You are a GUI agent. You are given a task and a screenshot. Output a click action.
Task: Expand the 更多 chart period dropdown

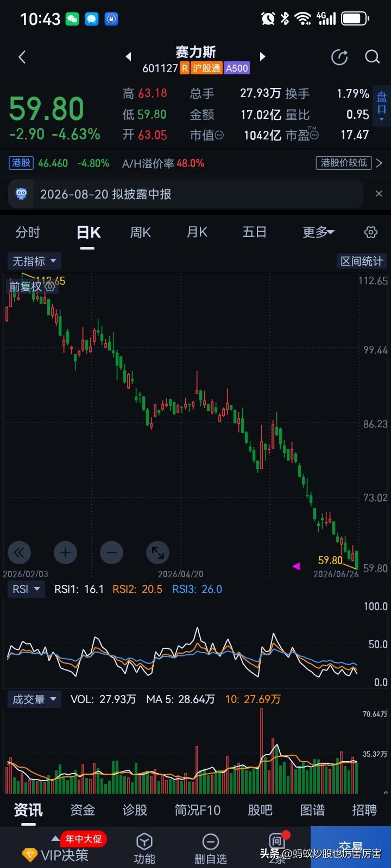point(318,232)
